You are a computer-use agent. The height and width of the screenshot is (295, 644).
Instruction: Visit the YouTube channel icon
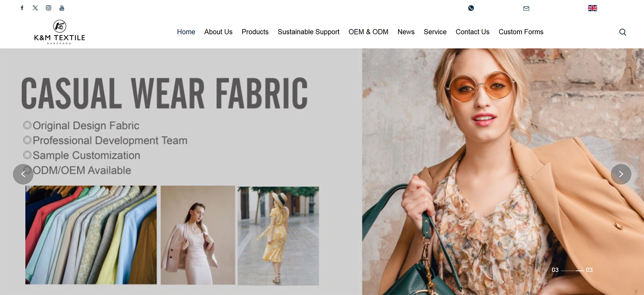(x=62, y=8)
